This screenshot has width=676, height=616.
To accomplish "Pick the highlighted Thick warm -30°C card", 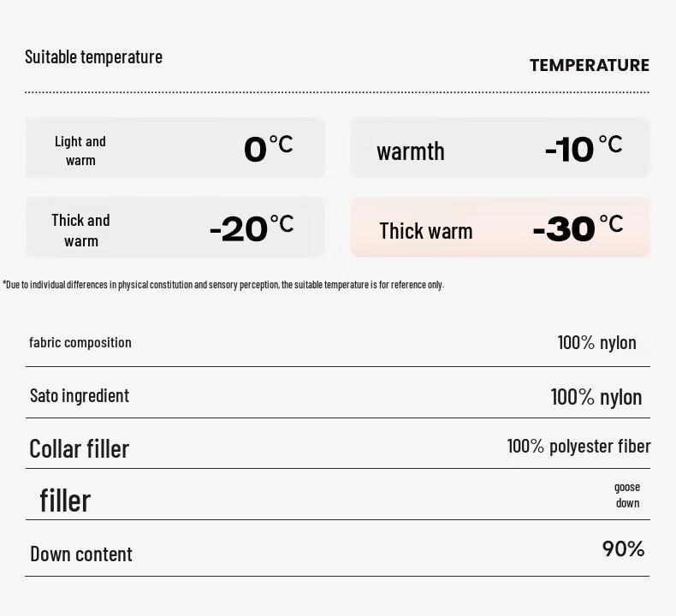I will [x=500, y=228].
